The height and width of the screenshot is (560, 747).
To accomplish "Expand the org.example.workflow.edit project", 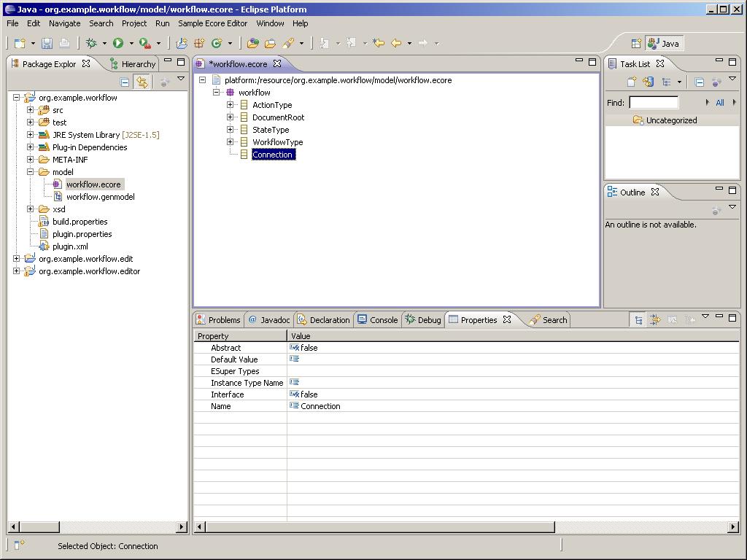I will coord(17,259).
